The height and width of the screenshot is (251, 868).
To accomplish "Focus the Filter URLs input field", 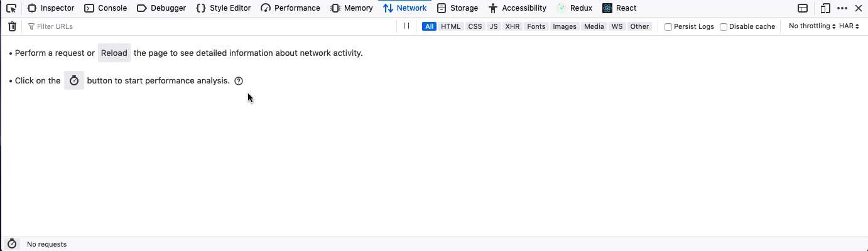I will [210, 26].
